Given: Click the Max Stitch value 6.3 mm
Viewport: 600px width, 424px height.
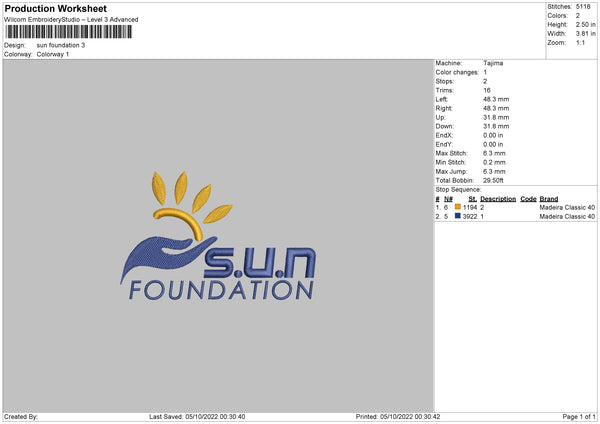Looking at the screenshot, I should coord(494,153).
